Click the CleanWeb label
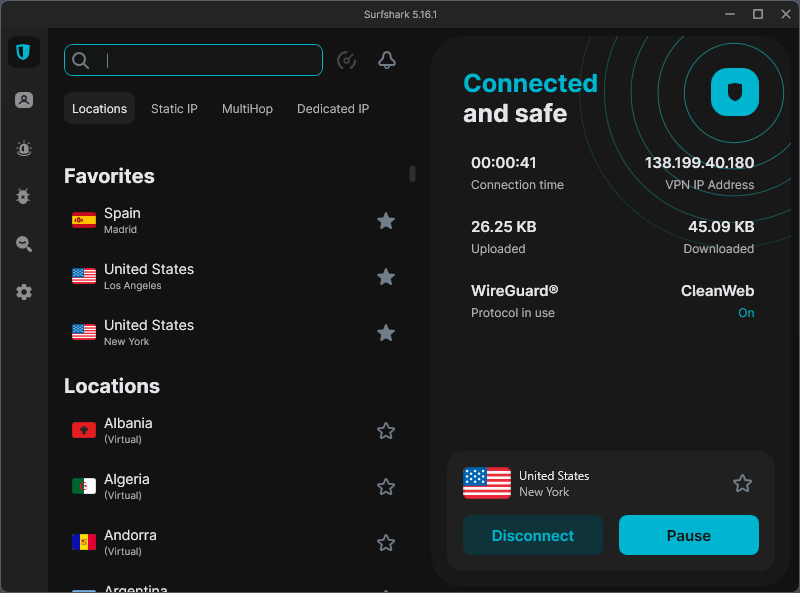 tap(717, 291)
